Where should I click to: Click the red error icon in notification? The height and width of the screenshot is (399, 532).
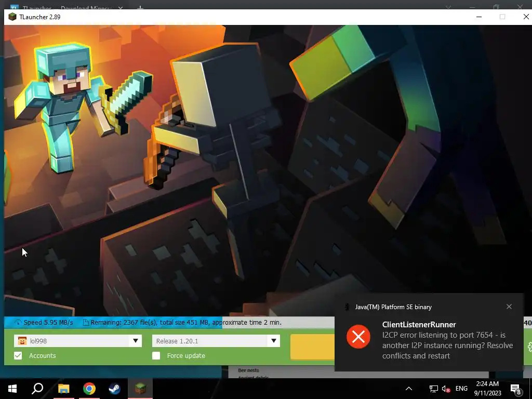click(x=358, y=337)
